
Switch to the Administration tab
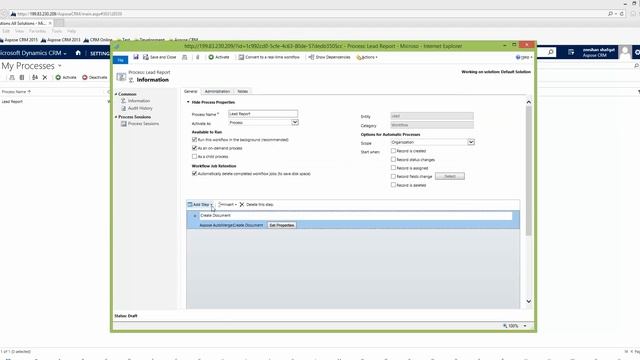[x=217, y=91]
